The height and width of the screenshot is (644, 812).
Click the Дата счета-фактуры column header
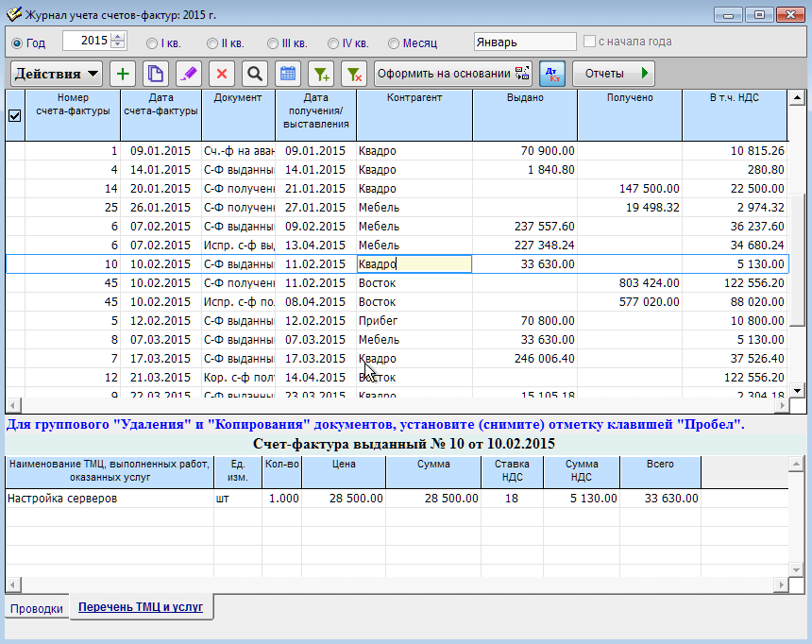161,115
